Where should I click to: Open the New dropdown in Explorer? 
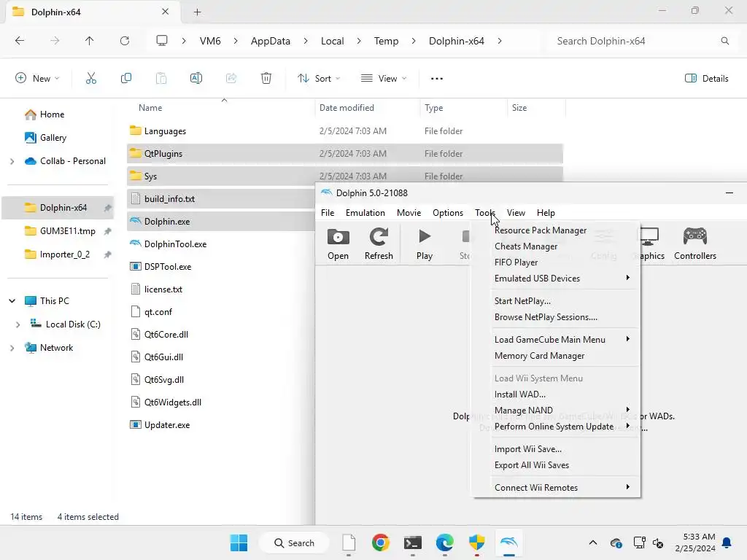point(37,78)
